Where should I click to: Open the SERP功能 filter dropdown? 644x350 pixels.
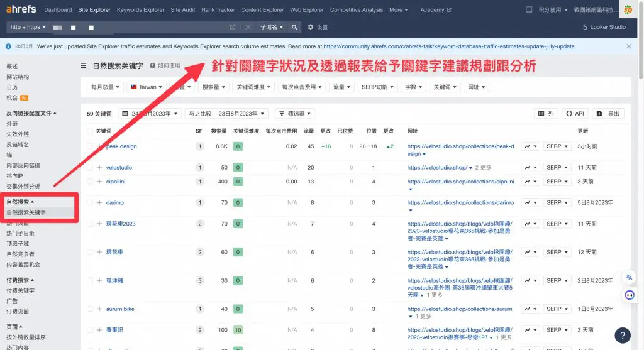click(377, 87)
